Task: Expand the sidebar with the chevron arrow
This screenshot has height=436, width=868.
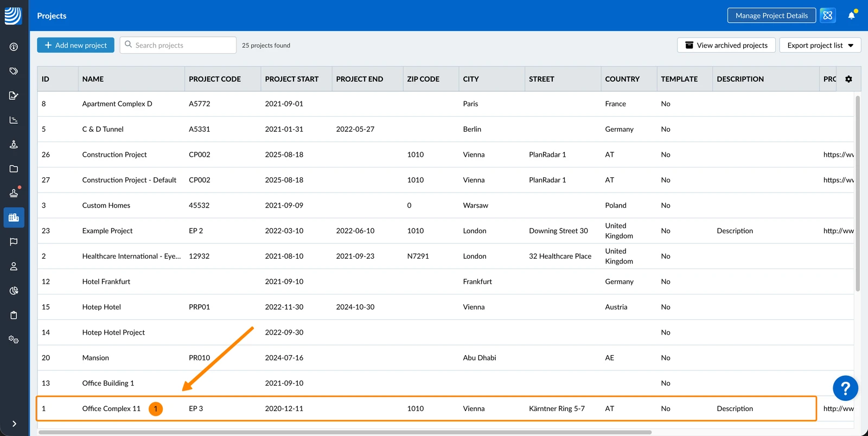Action: coord(14,424)
